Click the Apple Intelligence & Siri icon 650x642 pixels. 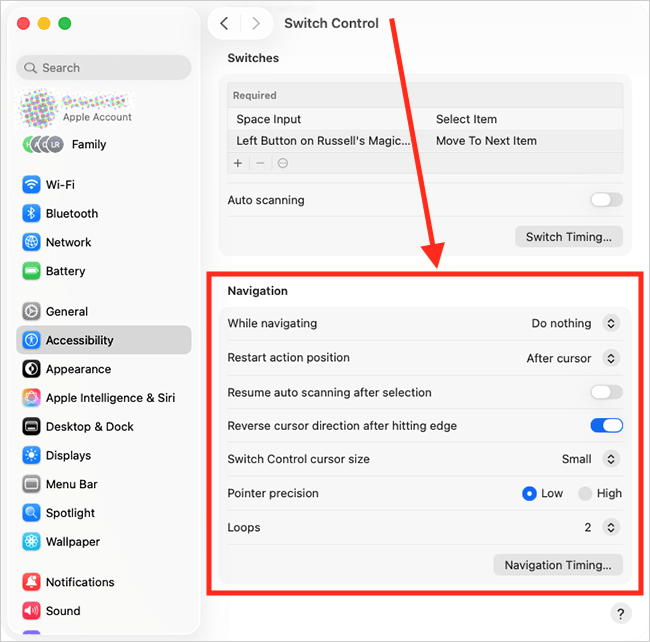coord(31,398)
